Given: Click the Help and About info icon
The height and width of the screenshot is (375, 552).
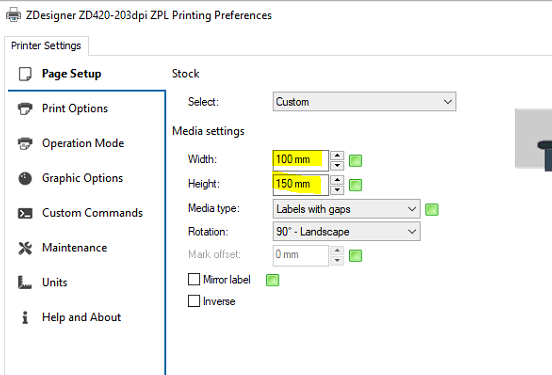Looking at the screenshot, I should click(25, 317).
